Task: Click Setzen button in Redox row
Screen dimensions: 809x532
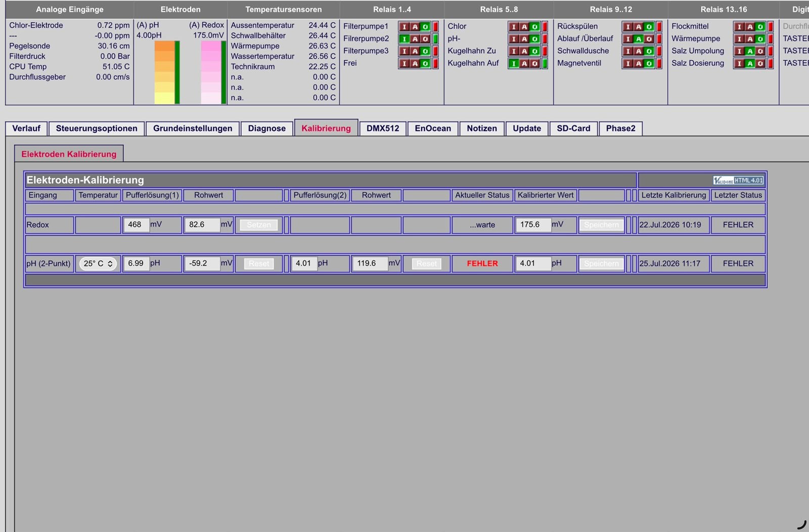Action: point(259,225)
